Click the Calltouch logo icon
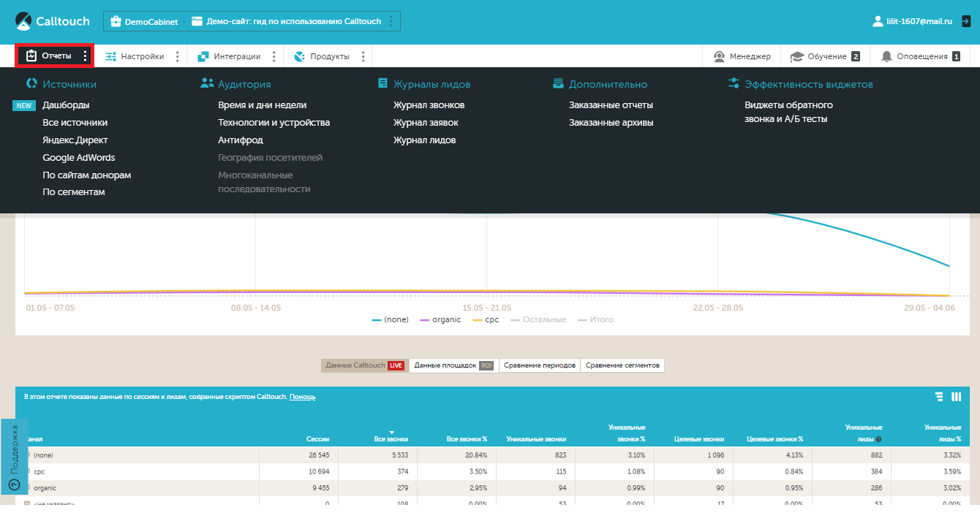Viewport: 980px width, 513px height. click(24, 21)
